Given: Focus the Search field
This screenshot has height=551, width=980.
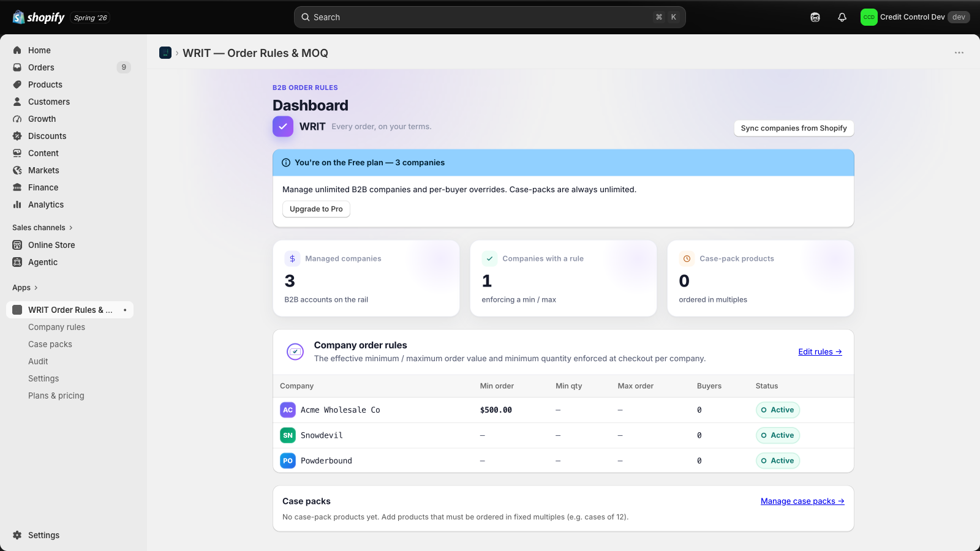Looking at the screenshot, I should 490,17.
